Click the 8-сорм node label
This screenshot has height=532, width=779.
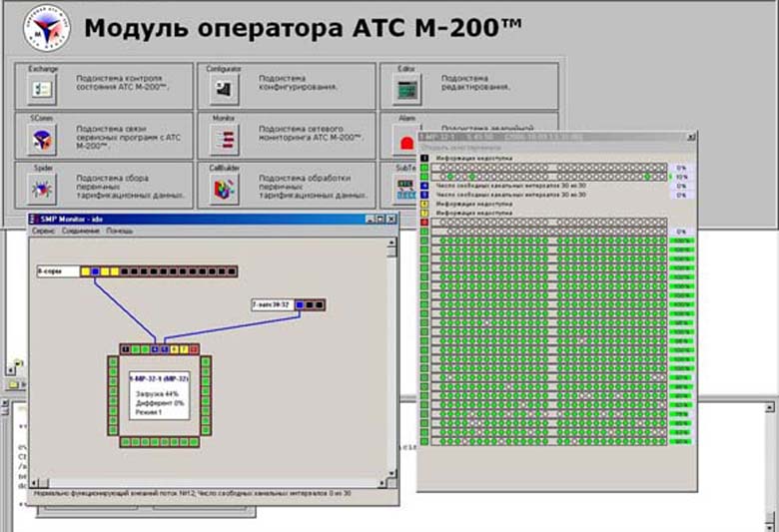coord(58,271)
